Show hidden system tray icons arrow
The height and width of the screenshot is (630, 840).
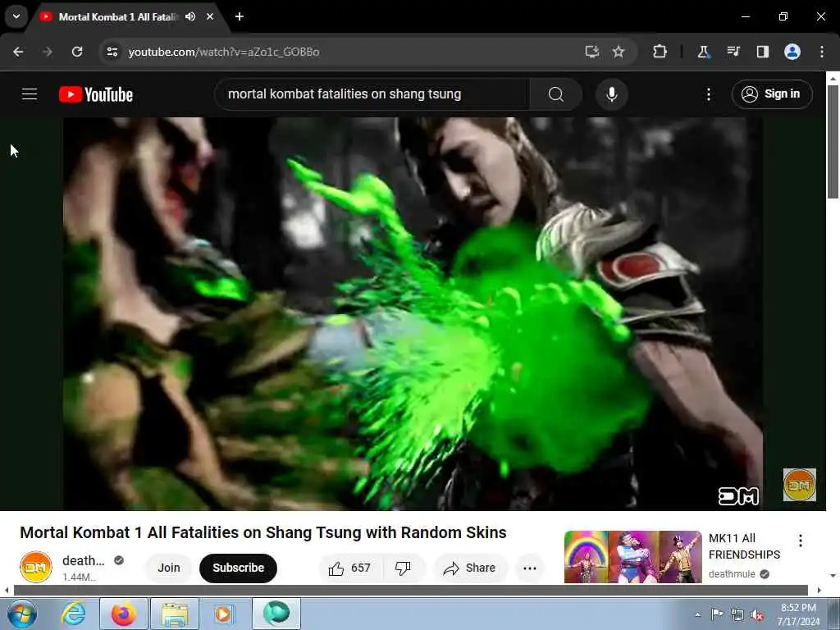point(697,614)
